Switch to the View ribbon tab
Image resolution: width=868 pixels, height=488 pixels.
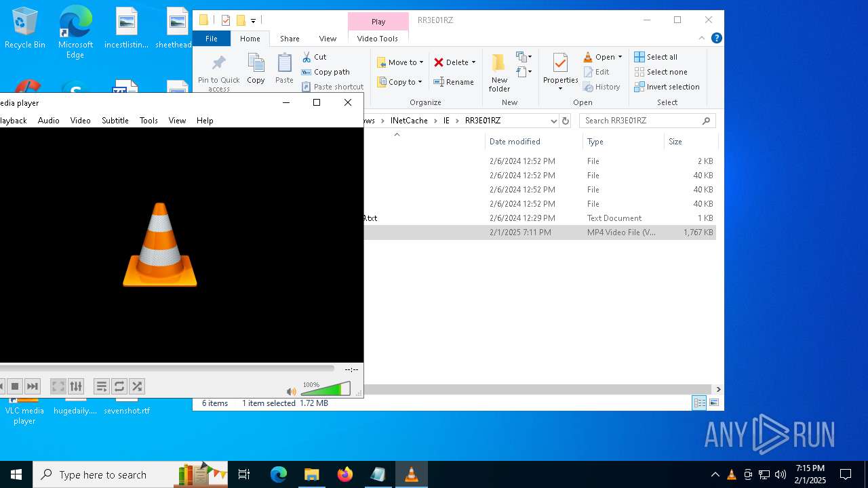(x=328, y=39)
